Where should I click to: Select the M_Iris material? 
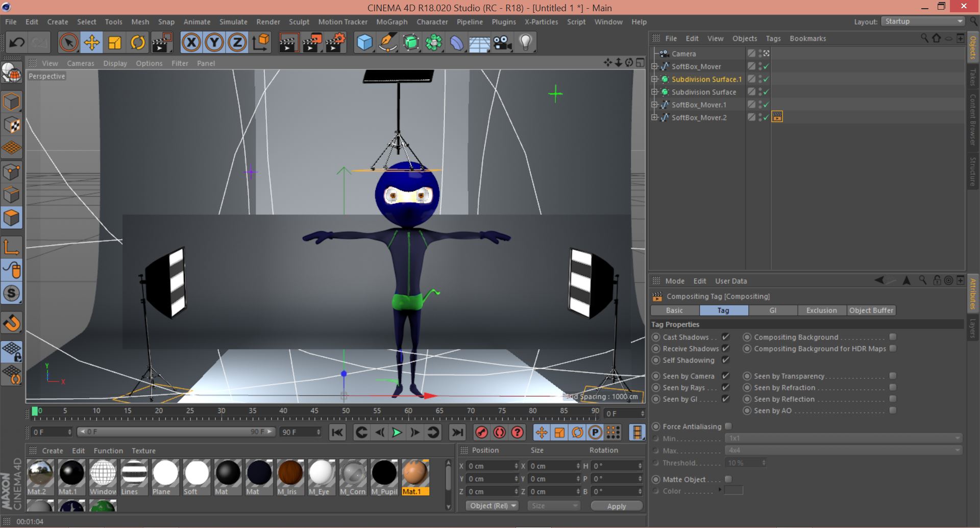click(290, 477)
